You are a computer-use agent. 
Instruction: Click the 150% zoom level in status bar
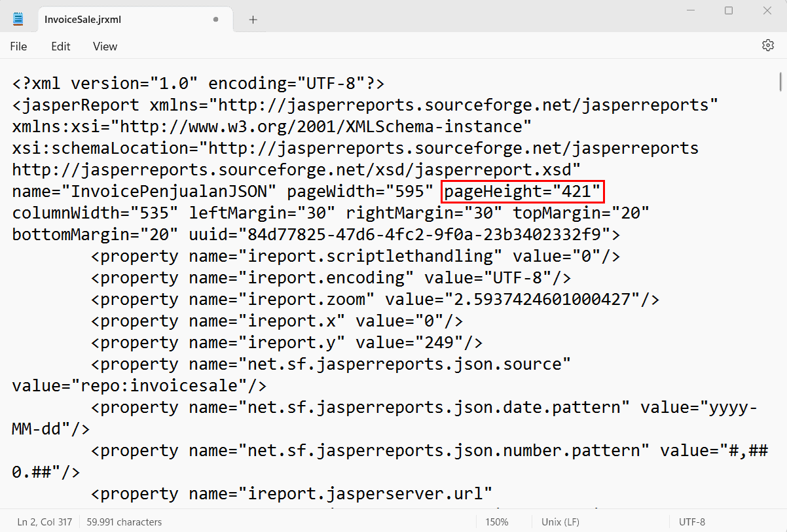coord(497,522)
